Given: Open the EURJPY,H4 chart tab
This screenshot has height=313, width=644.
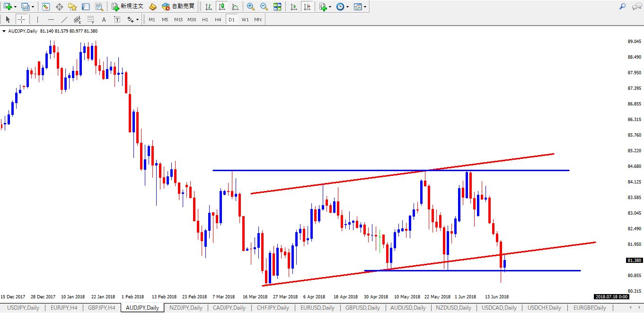Looking at the screenshot, I should point(63,308).
